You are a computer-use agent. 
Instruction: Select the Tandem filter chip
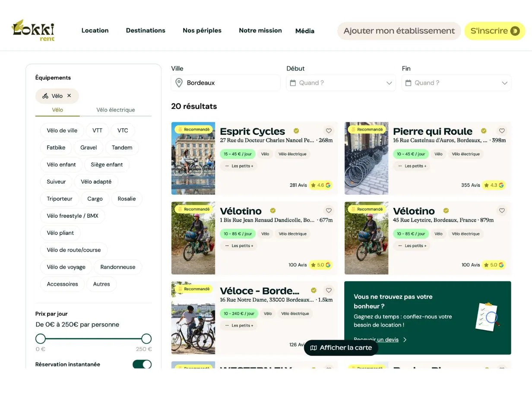coord(122,147)
